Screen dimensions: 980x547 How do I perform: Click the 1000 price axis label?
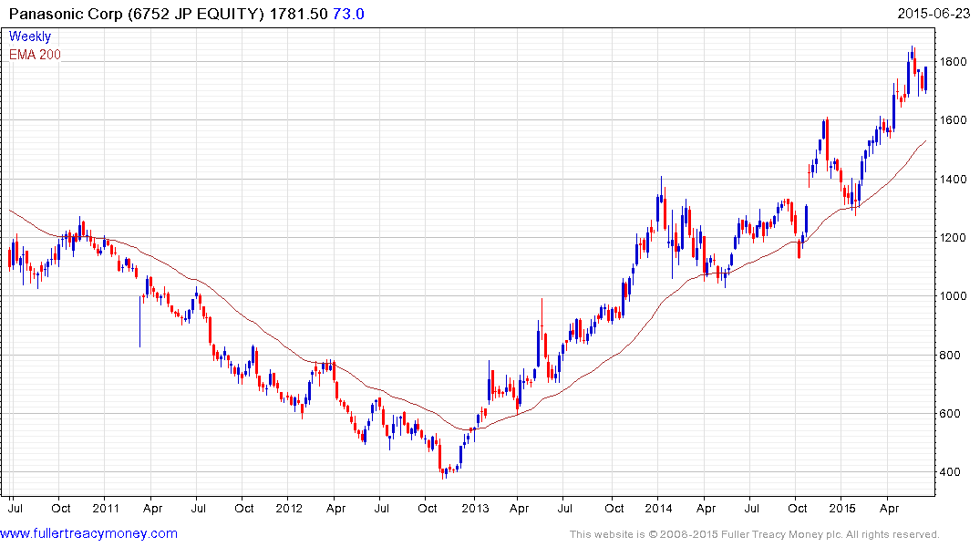(955, 296)
